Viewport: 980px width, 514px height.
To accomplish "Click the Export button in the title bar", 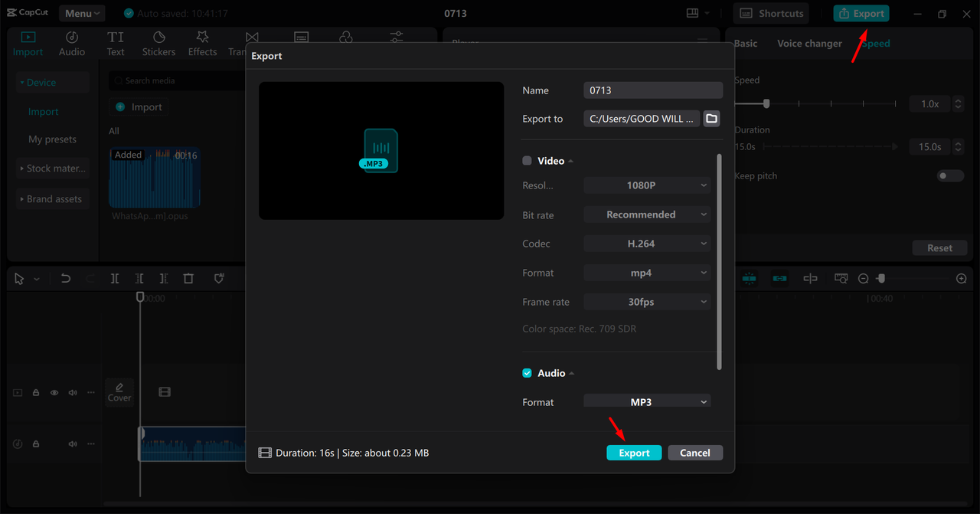I will 861,13.
